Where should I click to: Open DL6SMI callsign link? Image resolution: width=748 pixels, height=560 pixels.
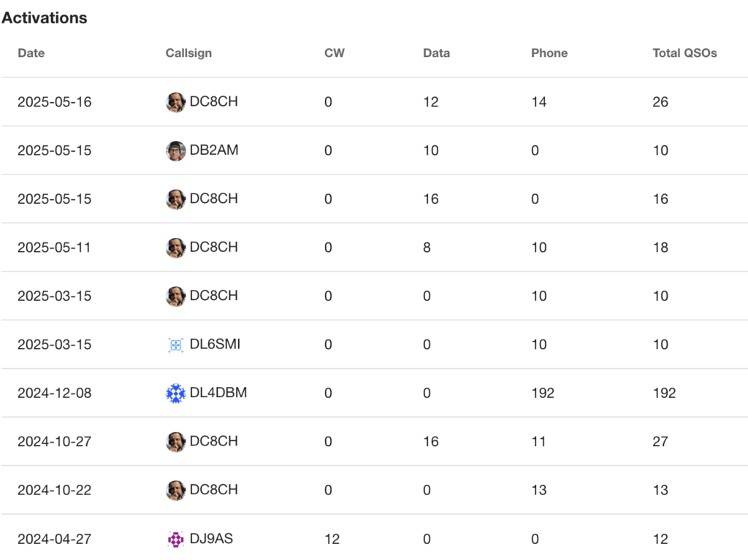pos(215,344)
